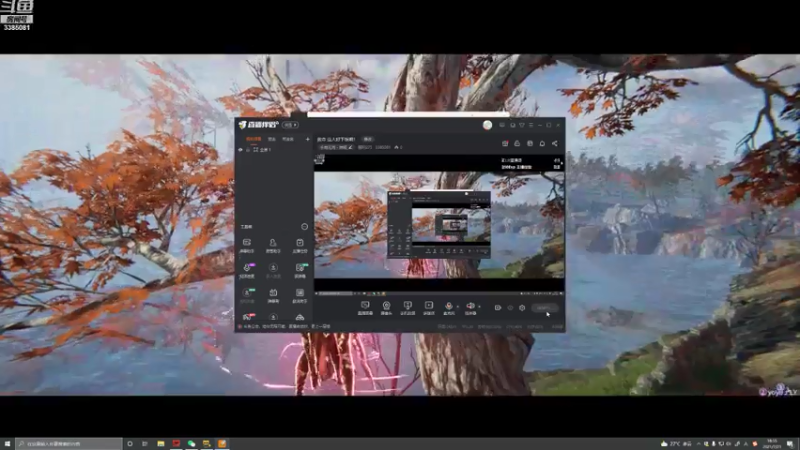The height and width of the screenshot is (450, 800).
Task: Switch to the second scene tab
Action: [272, 139]
